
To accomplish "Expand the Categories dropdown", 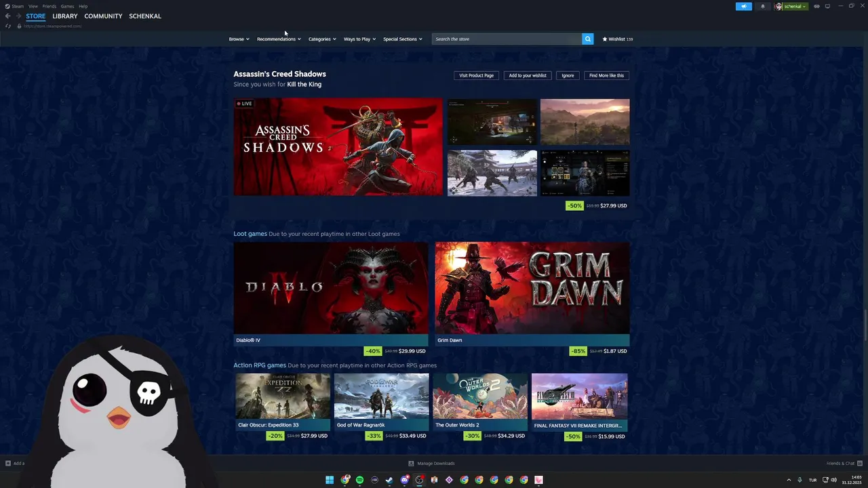I will (x=322, y=39).
